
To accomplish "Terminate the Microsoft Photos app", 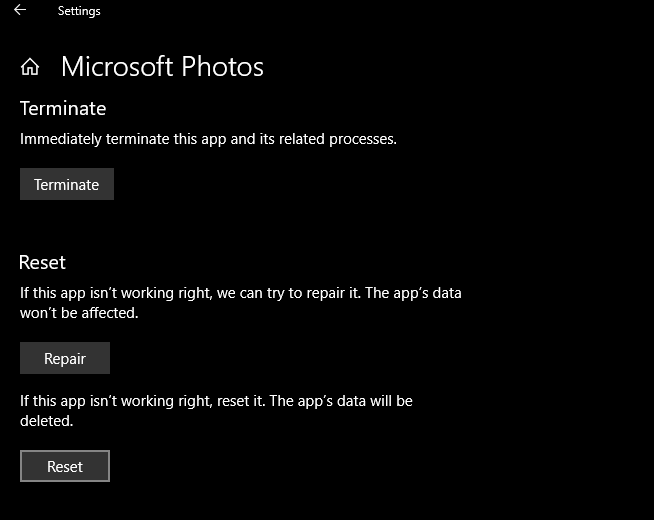I will (x=67, y=184).
